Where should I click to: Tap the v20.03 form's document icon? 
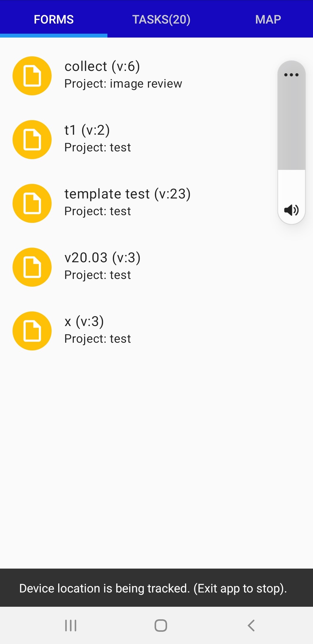coord(32,267)
